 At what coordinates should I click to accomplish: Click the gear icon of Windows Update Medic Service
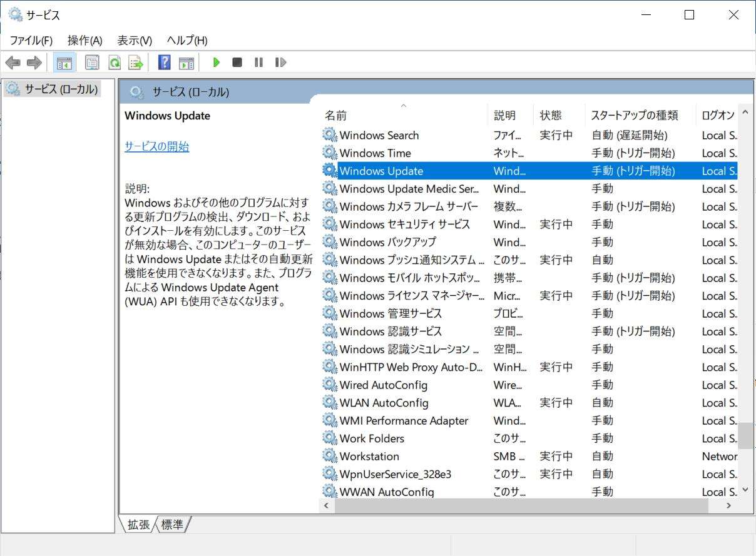tap(330, 188)
